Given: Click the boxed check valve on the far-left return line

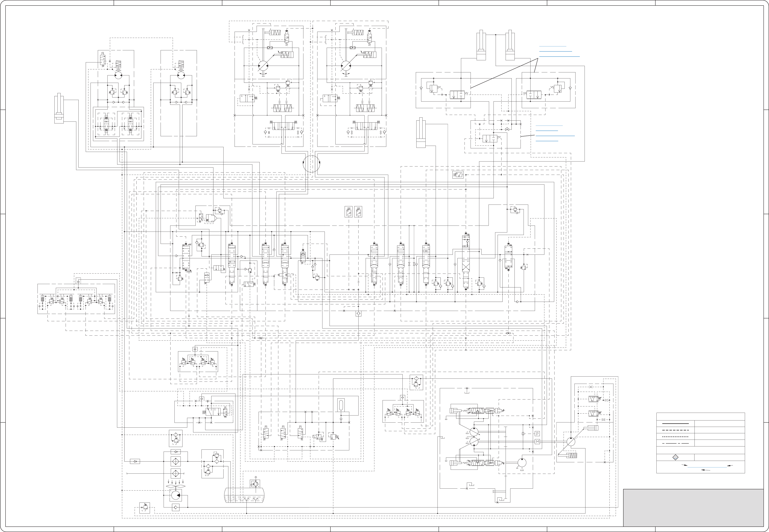Looking at the screenshot, I should [135, 461].
